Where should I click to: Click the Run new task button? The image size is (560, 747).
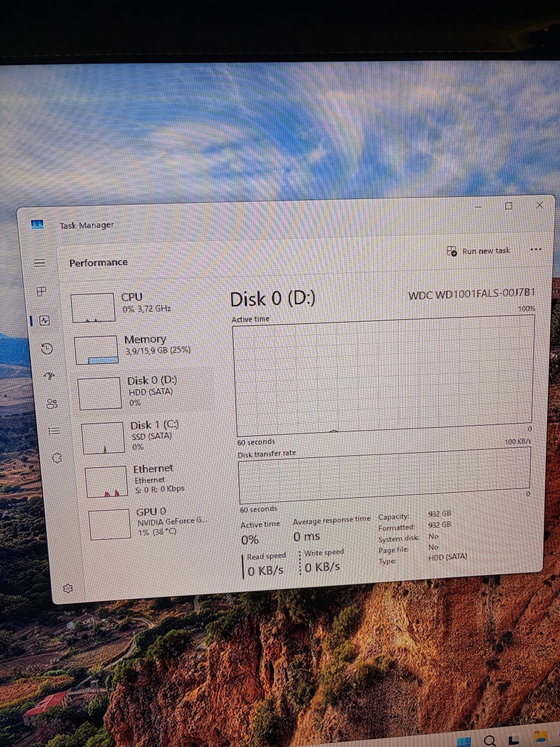[478, 251]
